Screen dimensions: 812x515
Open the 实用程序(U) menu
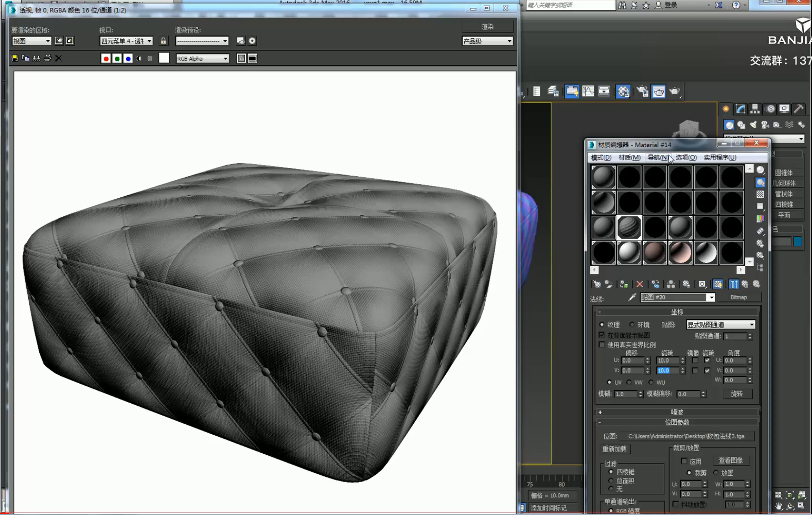click(720, 158)
